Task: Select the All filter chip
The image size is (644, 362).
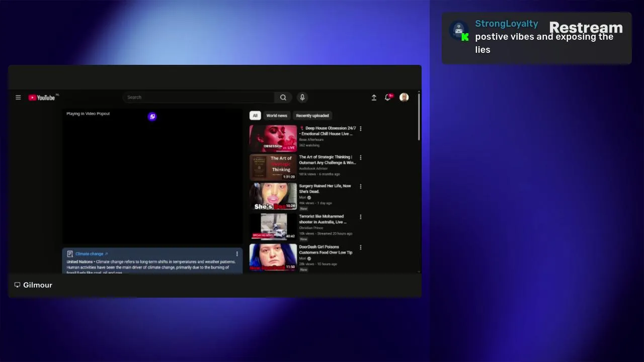Action: (x=255, y=116)
